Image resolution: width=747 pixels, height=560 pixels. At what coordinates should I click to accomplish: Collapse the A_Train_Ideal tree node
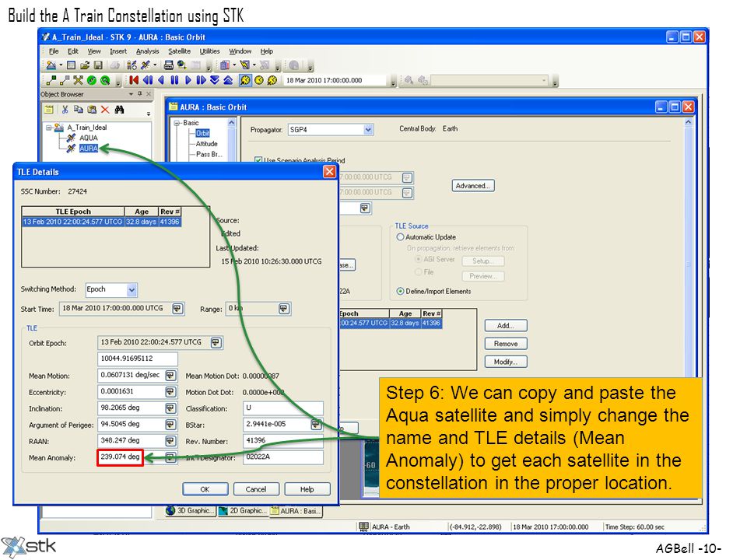(48, 128)
